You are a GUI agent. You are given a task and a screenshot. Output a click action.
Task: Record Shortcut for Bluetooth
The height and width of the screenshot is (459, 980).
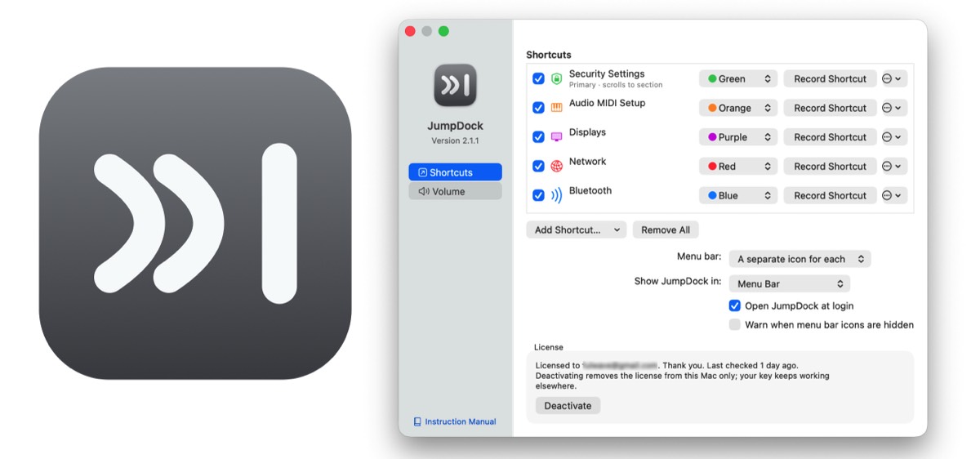click(831, 195)
